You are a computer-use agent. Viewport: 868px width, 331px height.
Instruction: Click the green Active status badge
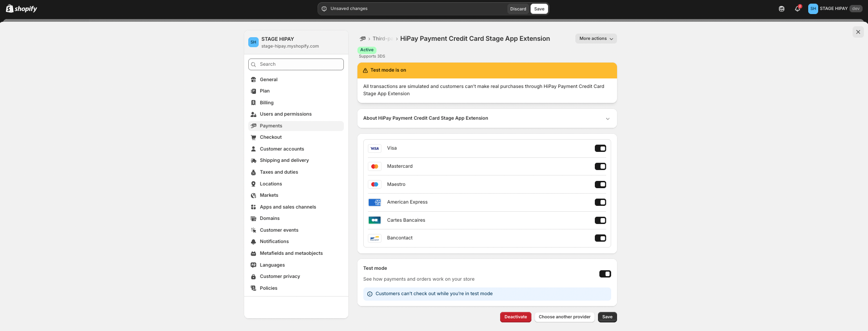[367, 50]
